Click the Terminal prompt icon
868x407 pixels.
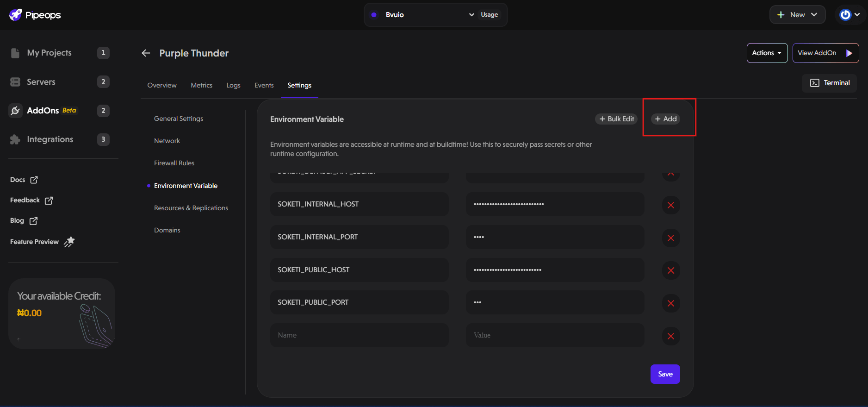pyautogui.click(x=815, y=83)
